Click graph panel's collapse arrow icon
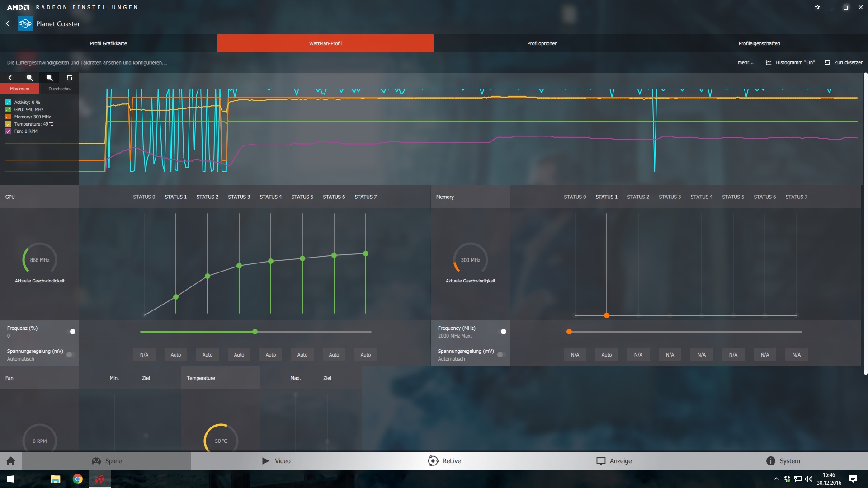 coord(10,78)
